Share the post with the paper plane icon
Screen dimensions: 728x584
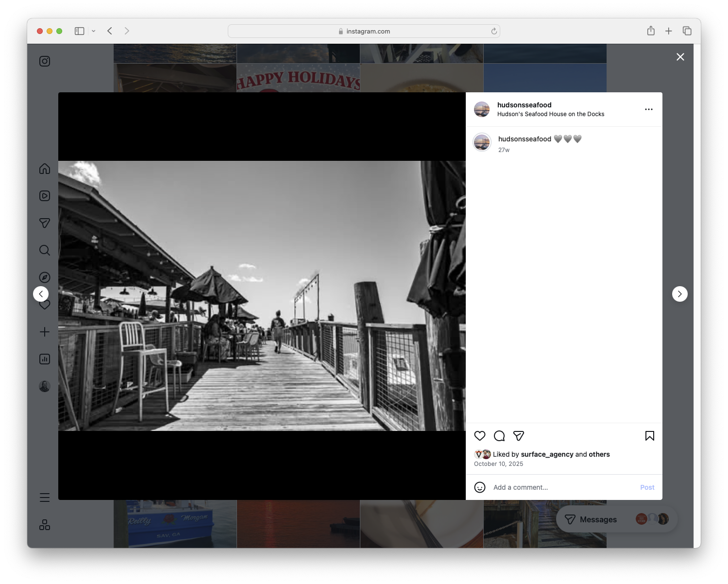tap(519, 436)
